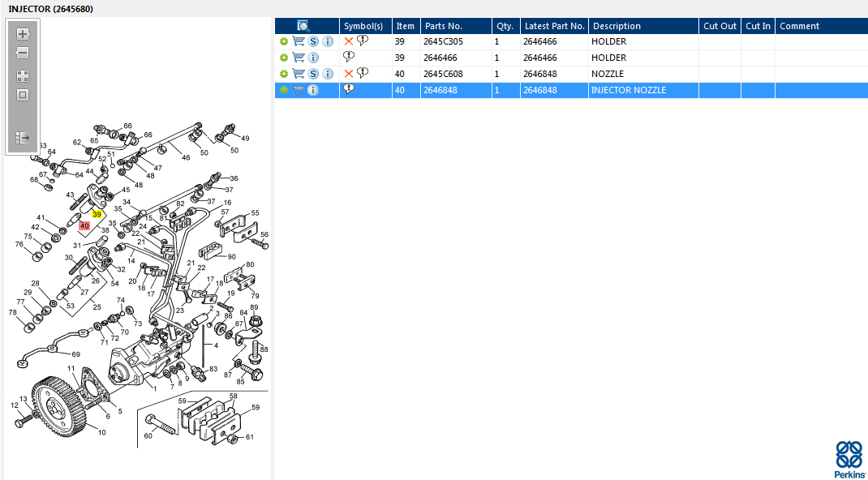The width and height of the screenshot is (868, 480).
Task: Click callout number 10 near gear
Action: 102,432
